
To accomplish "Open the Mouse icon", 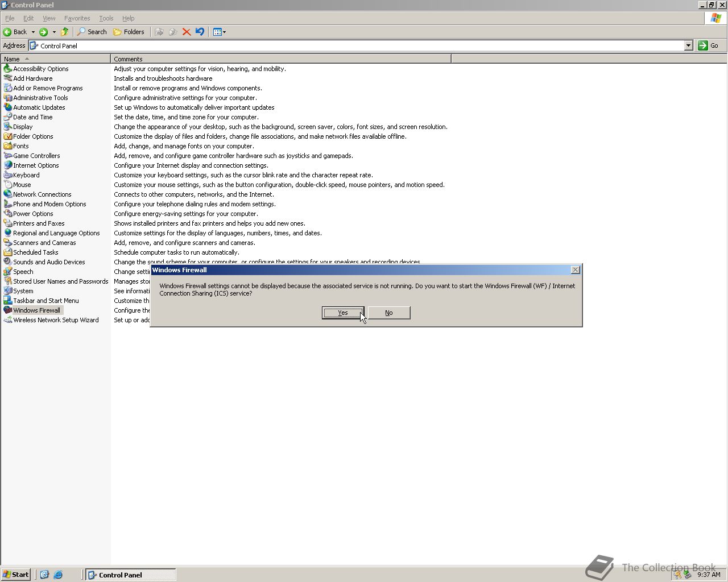I will click(x=7, y=185).
